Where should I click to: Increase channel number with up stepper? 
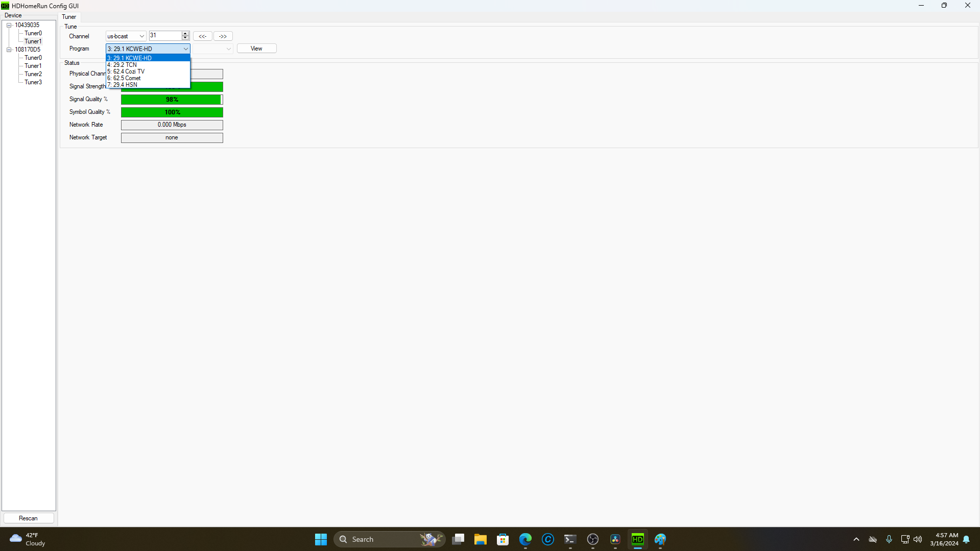(x=185, y=34)
